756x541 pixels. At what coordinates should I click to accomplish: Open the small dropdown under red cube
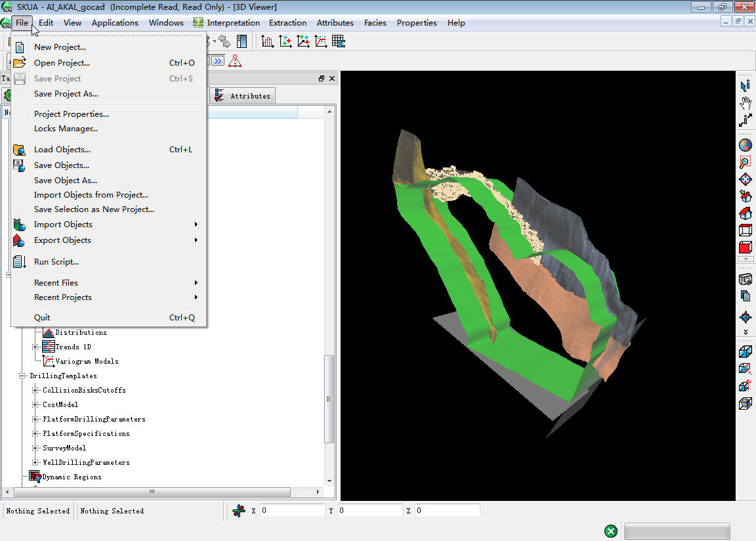pyautogui.click(x=745, y=259)
